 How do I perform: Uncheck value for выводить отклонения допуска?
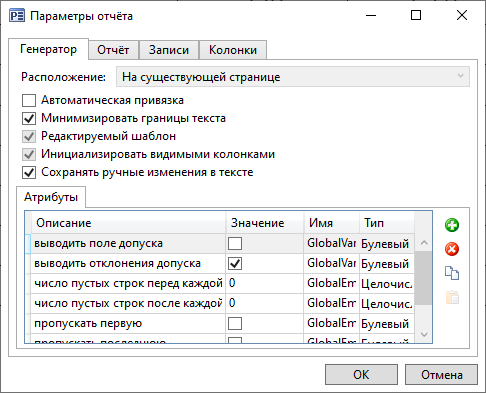point(235,264)
